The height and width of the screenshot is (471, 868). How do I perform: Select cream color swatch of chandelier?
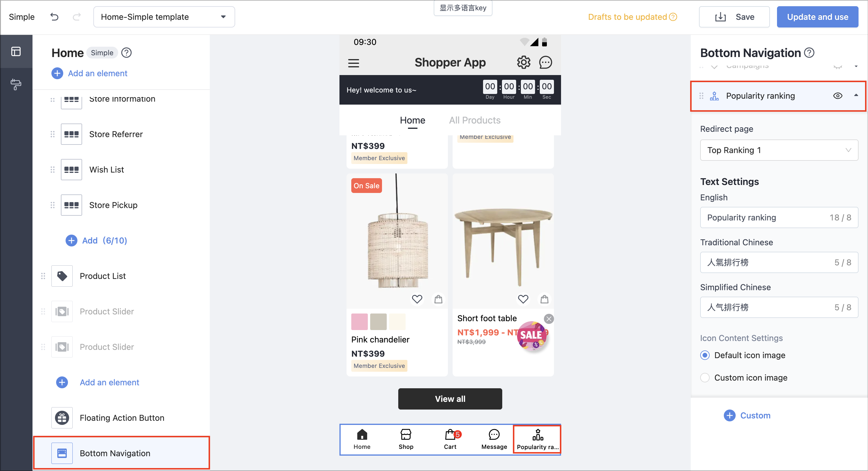(397, 321)
